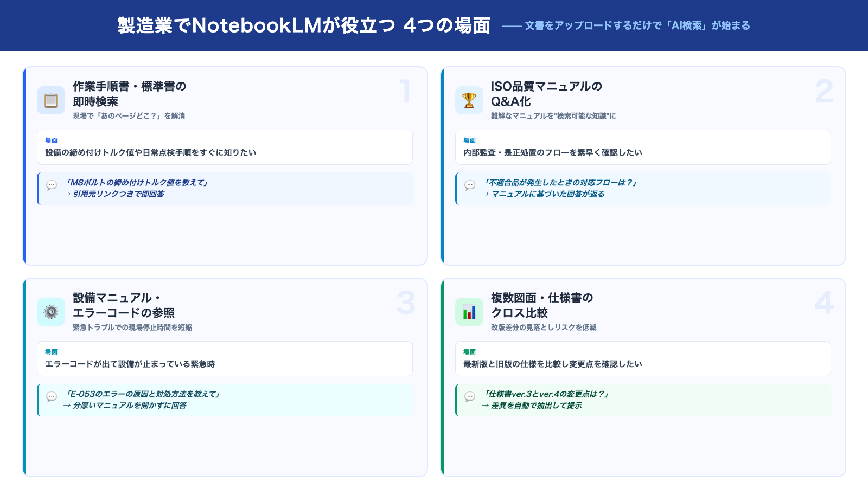Click scene text 設備の締め付けトルク値や日常点検手順をすぐに知りたい
Image resolution: width=868 pixels, height=488 pixels.
tap(151, 153)
